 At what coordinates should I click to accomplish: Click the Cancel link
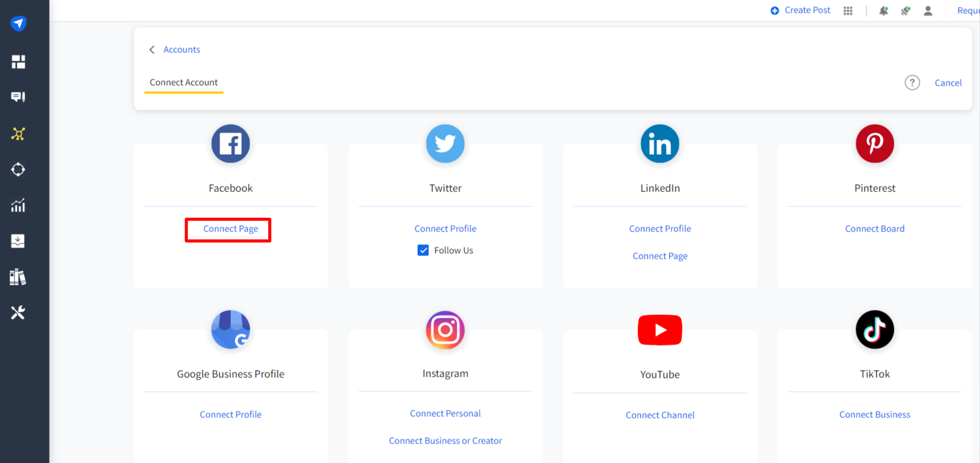click(x=948, y=83)
